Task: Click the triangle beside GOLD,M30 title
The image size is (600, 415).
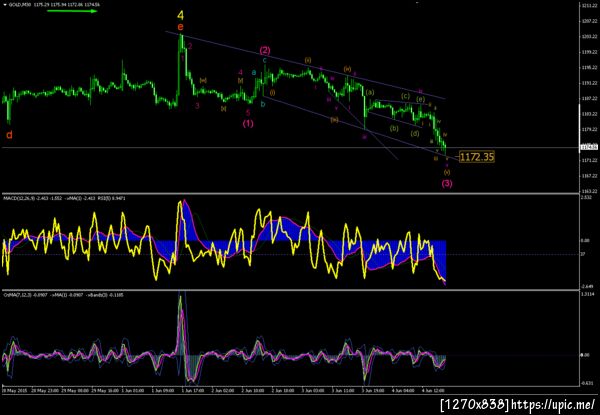Action: 4,5
